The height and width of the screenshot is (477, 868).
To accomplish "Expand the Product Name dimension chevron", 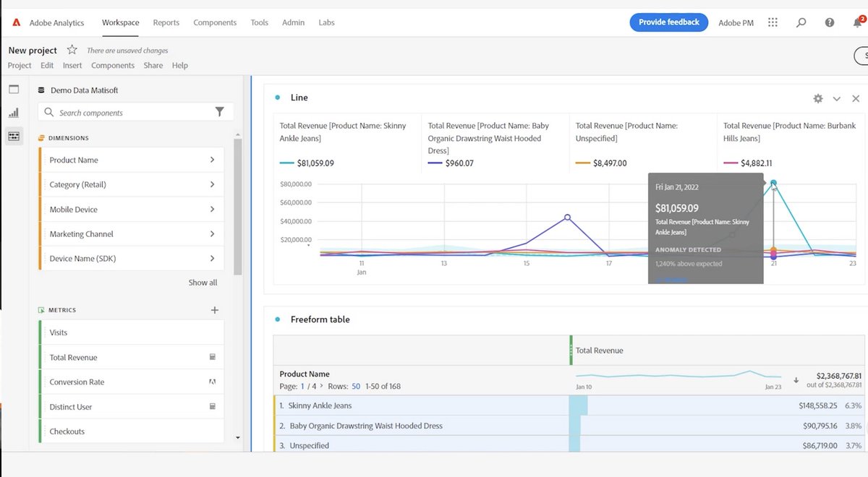I will 212,160.
